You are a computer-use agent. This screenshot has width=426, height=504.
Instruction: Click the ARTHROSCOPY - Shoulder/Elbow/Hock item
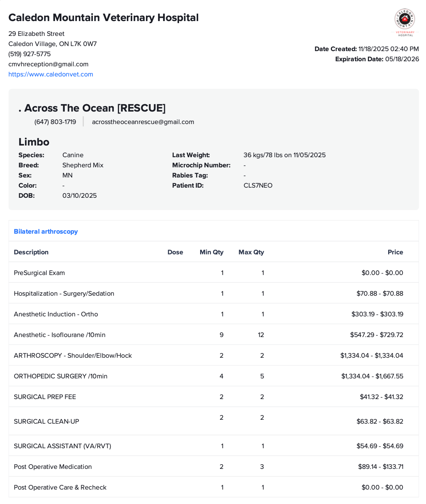point(73,355)
